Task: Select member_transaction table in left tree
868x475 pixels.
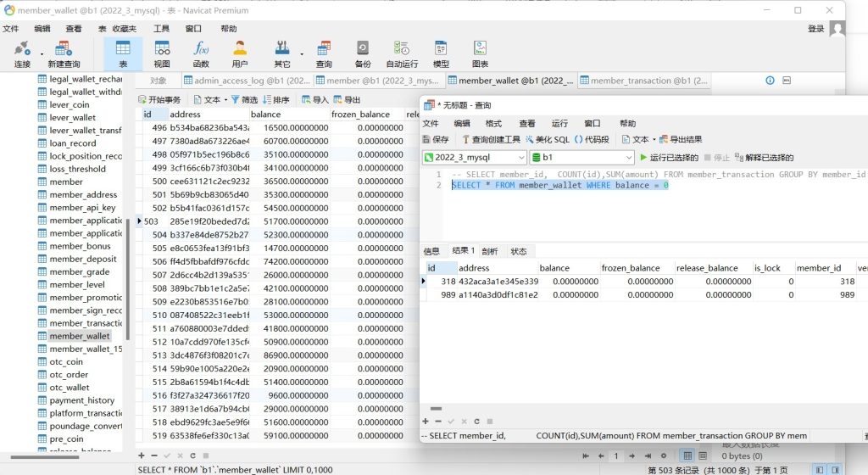Action: pyautogui.click(x=84, y=322)
